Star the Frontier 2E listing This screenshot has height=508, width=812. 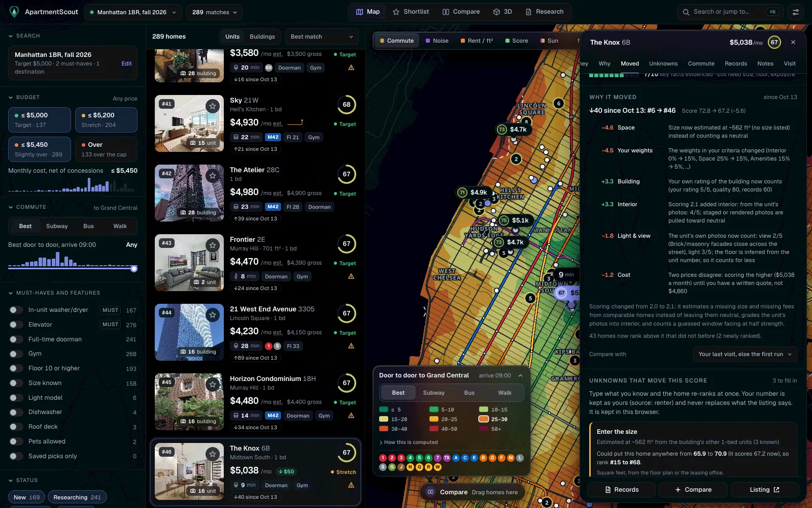click(x=213, y=245)
